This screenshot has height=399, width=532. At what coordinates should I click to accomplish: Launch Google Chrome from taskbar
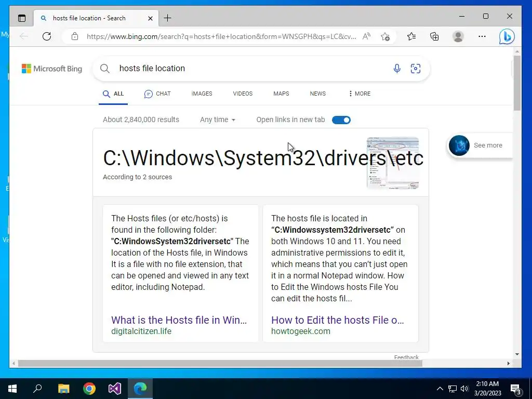tap(89, 389)
